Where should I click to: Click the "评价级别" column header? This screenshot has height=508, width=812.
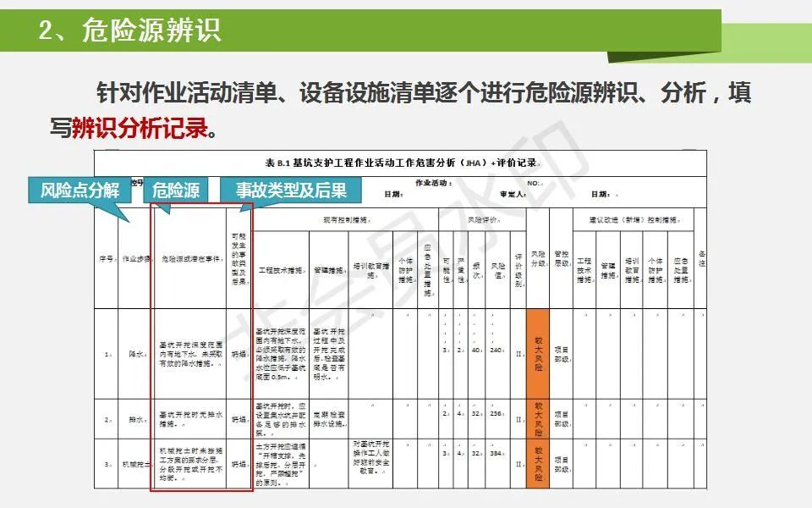[518, 270]
